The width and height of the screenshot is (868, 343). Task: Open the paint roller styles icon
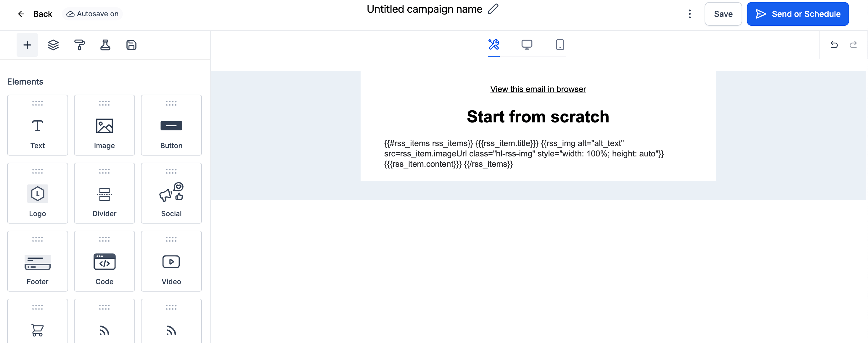(x=79, y=45)
